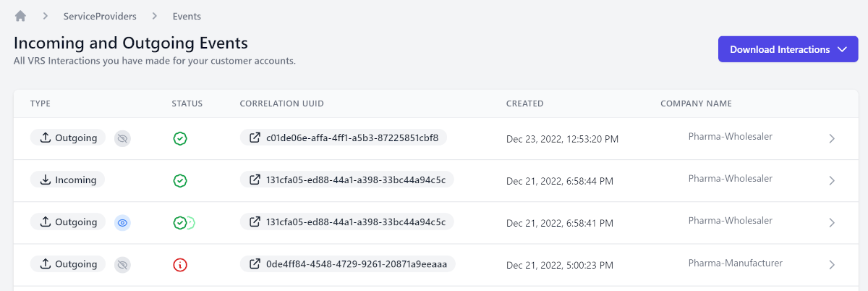The width and height of the screenshot is (868, 291).
Task: Toggle blue eye icon on 6:58:41 PM event
Action: click(x=123, y=223)
